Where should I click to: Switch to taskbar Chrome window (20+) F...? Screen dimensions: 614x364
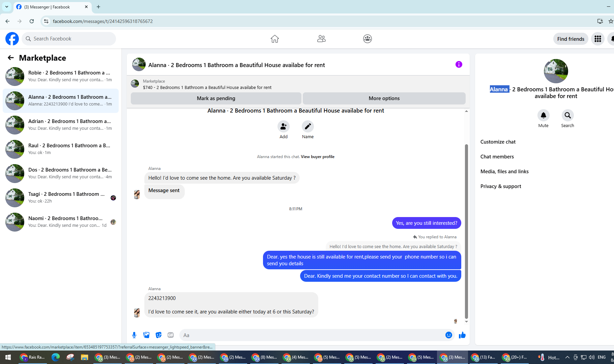point(515,357)
